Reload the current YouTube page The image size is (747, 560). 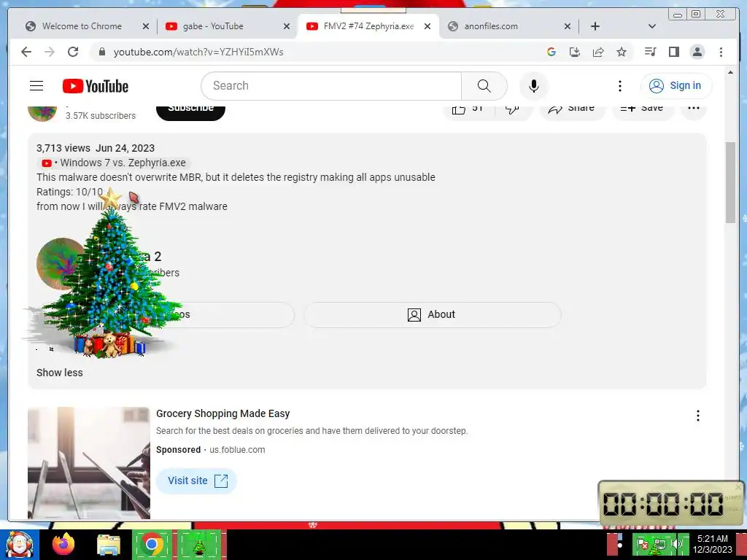click(73, 52)
